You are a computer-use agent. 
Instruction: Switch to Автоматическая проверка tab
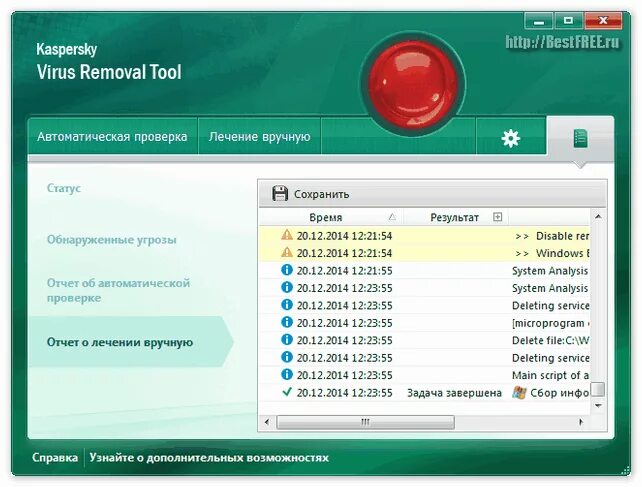tap(112, 136)
